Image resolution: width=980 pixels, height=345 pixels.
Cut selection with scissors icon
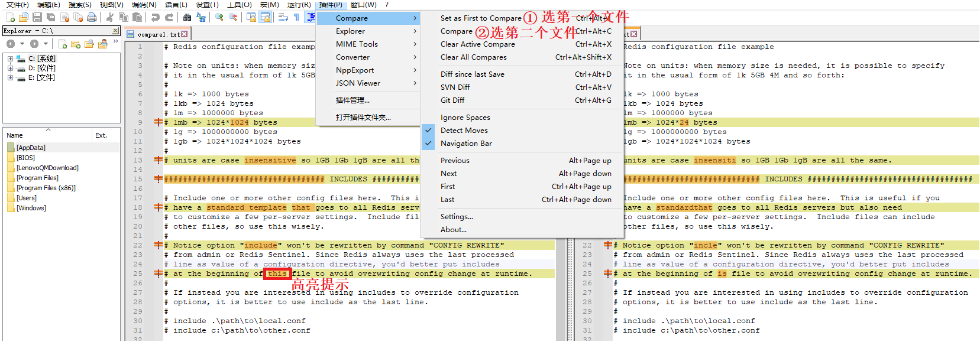[110, 17]
